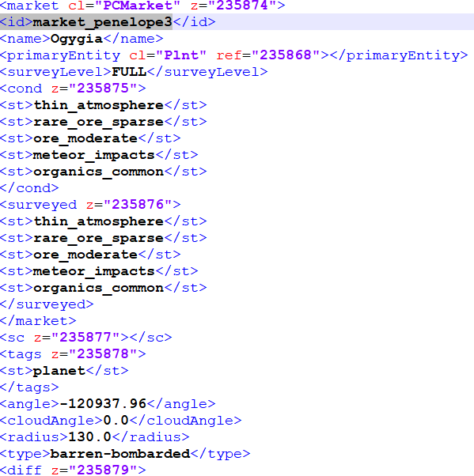The image size is (474, 476).
Task: Click the angle value -120937.96
Action: 103,404
